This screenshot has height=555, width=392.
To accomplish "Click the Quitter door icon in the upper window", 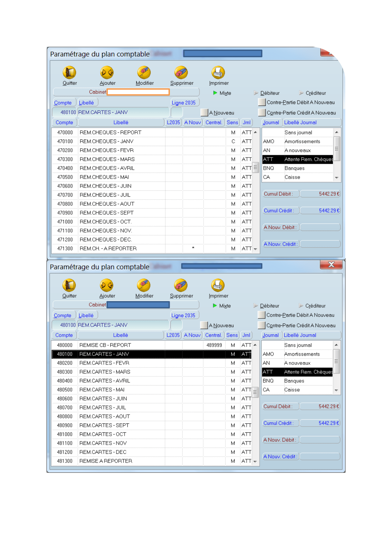I will (x=69, y=72).
